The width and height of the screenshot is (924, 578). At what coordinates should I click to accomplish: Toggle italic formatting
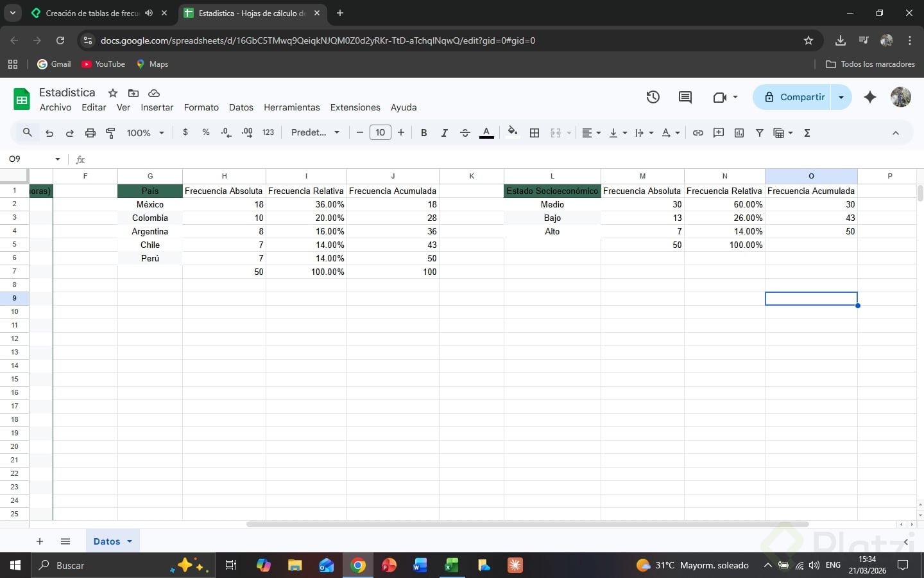444,133
